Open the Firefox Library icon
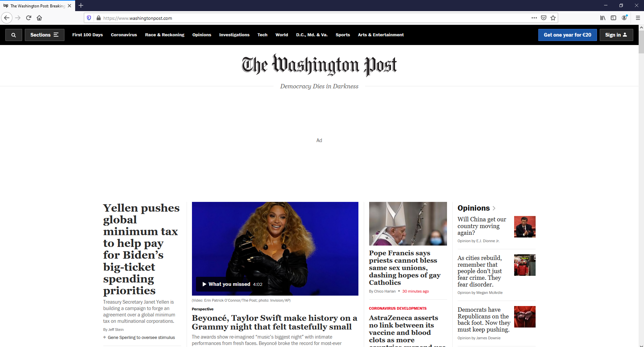Viewport: 644px width, 347px height. point(602,18)
